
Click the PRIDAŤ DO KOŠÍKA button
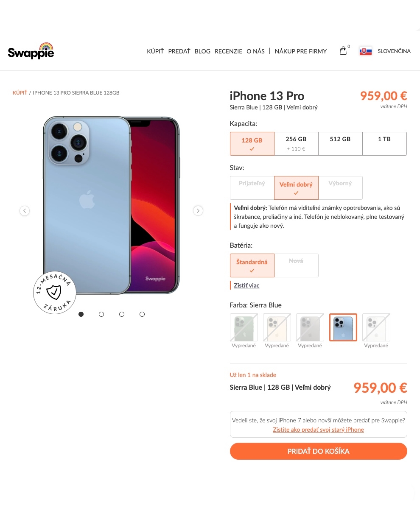[319, 451]
